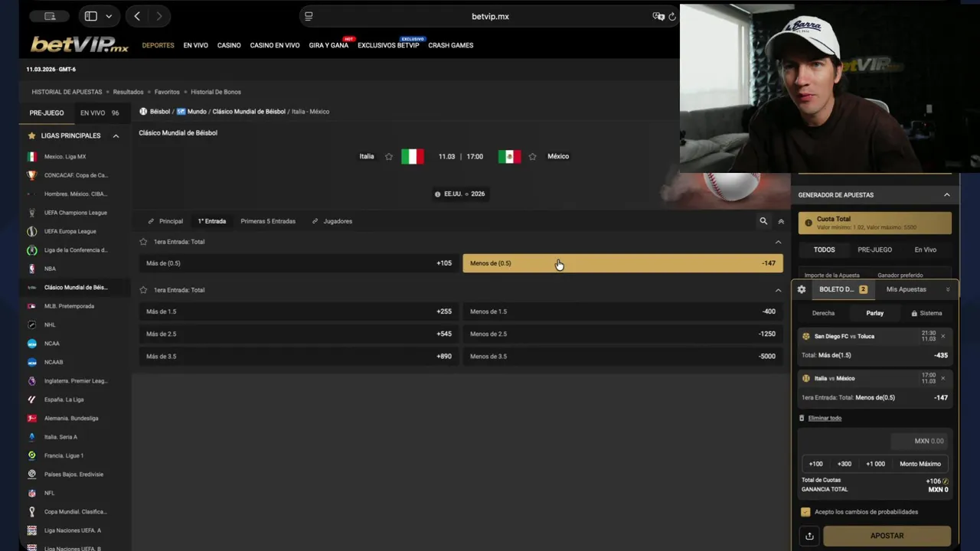Screen dimensions: 980x551
Task: Collapse the first 1era Entrada: Total section
Action: tap(778, 242)
